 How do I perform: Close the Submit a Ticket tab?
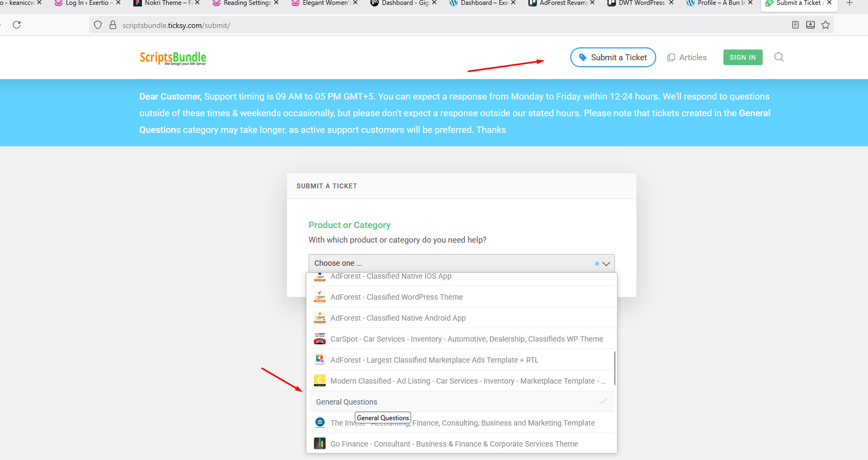[829, 3]
